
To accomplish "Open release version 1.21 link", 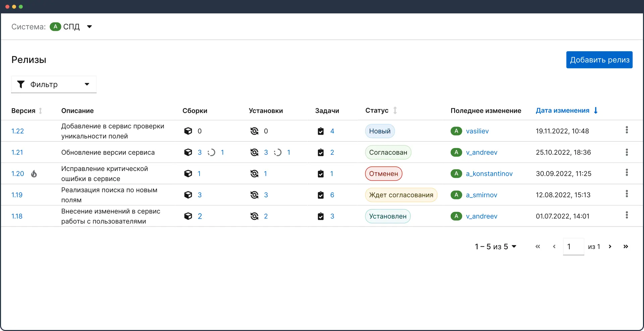I will (x=17, y=152).
